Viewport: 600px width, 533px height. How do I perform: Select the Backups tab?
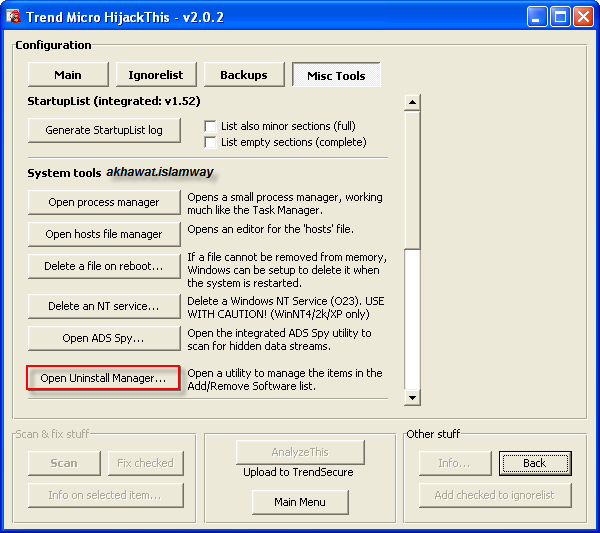click(x=244, y=75)
